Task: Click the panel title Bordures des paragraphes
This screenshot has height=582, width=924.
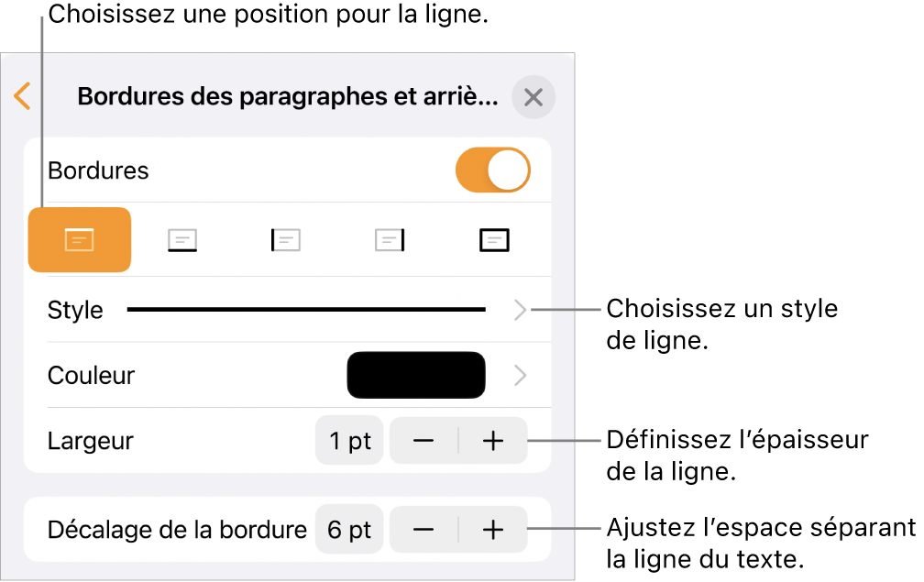Action: coord(288,98)
